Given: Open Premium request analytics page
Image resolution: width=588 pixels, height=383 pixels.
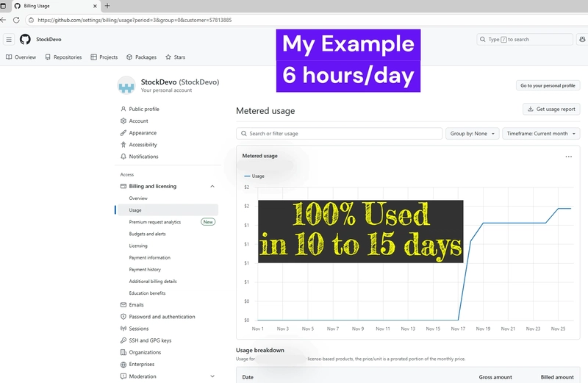Looking at the screenshot, I should click(155, 222).
